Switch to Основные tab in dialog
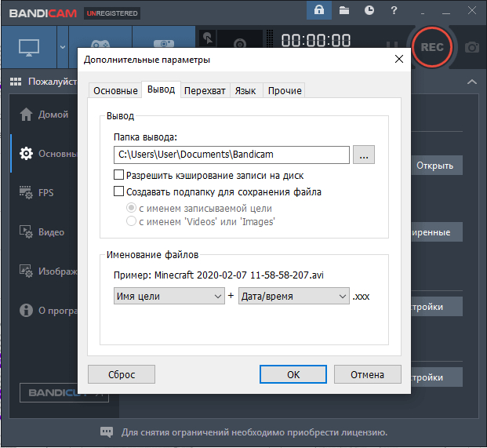 [x=115, y=91]
